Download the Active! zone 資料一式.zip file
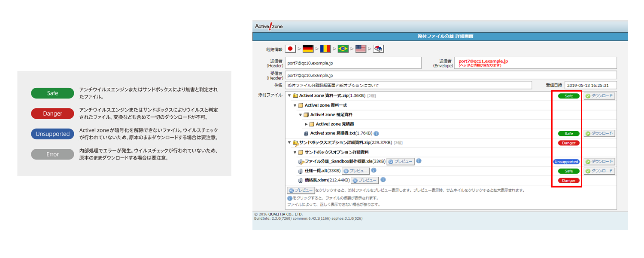 (599, 96)
